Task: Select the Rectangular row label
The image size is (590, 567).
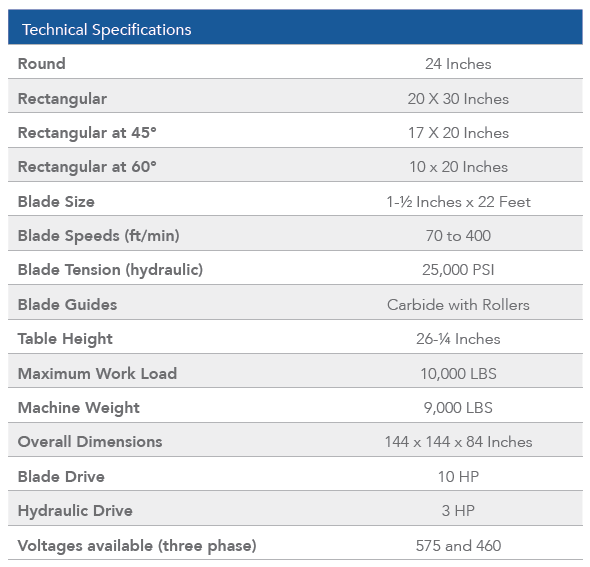Action: [x=62, y=99]
